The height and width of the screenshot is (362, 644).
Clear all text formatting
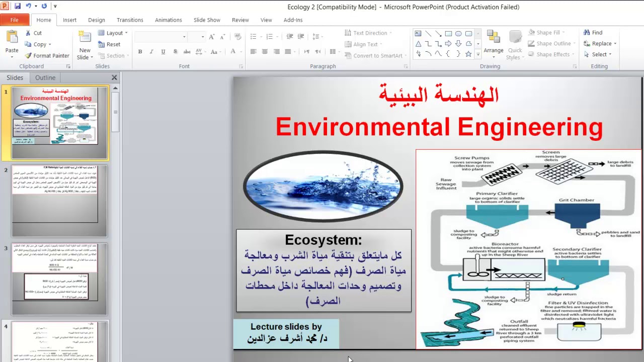point(238,37)
